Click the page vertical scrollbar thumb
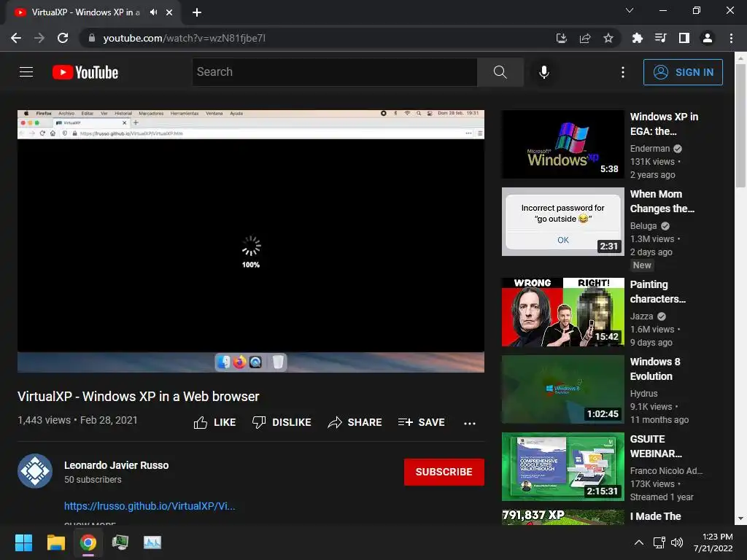 (x=740, y=125)
